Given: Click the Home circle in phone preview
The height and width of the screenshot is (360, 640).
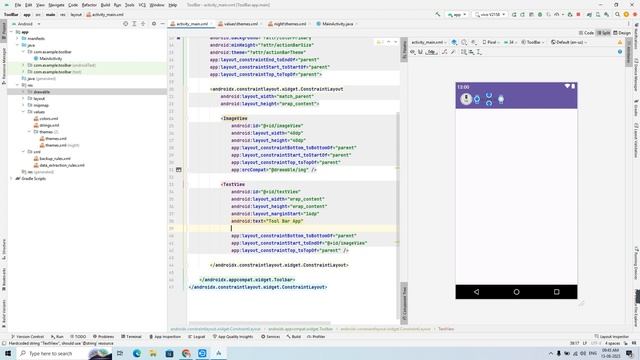Looking at the screenshot, I should (516, 292).
